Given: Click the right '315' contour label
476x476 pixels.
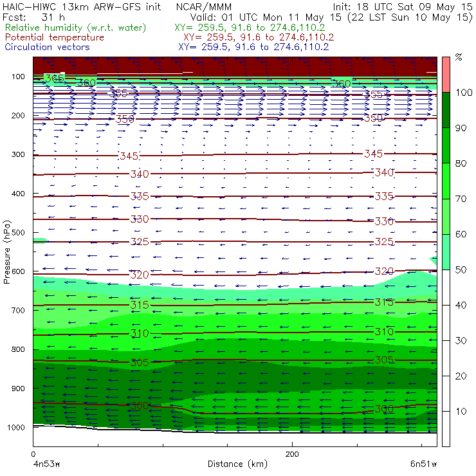Looking at the screenshot, I should coord(384,302).
